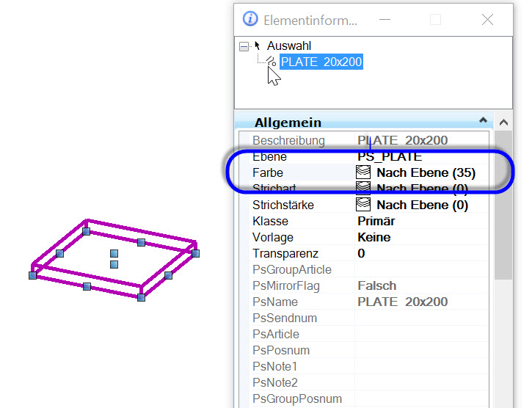The height and width of the screenshot is (408, 532).
Task: Click the Klasse property label
Action: click(270, 222)
